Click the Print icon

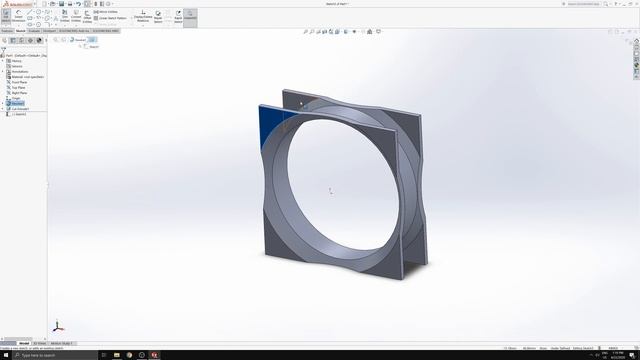point(70,4)
